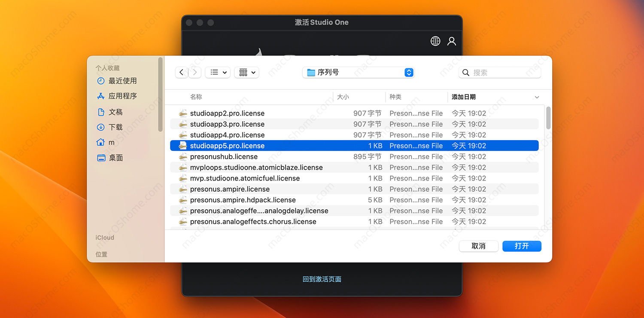Select file studioapp5.pro.license
The width and height of the screenshot is (644, 318).
pyautogui.click(x=354, y=146)
